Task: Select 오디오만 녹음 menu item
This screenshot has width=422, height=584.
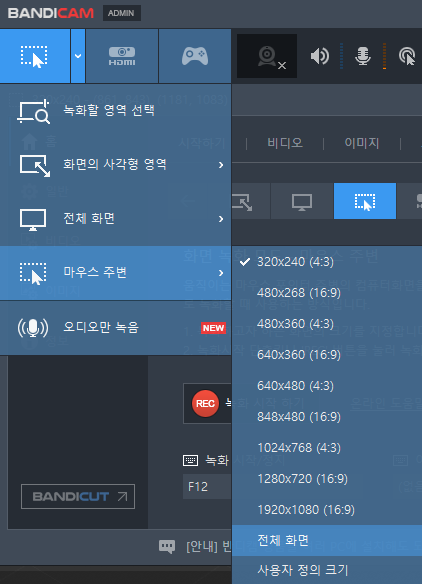Action: point(115,328)
